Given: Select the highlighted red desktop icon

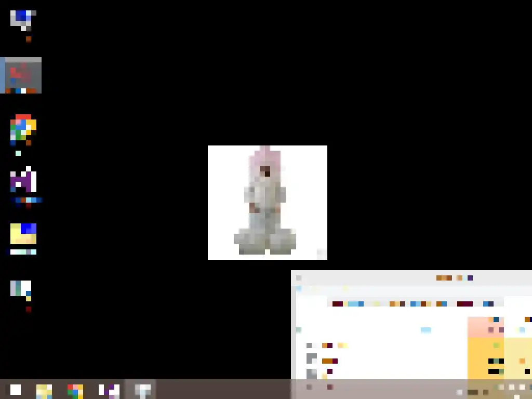Looking at the screenshot, I should [21, 75].
